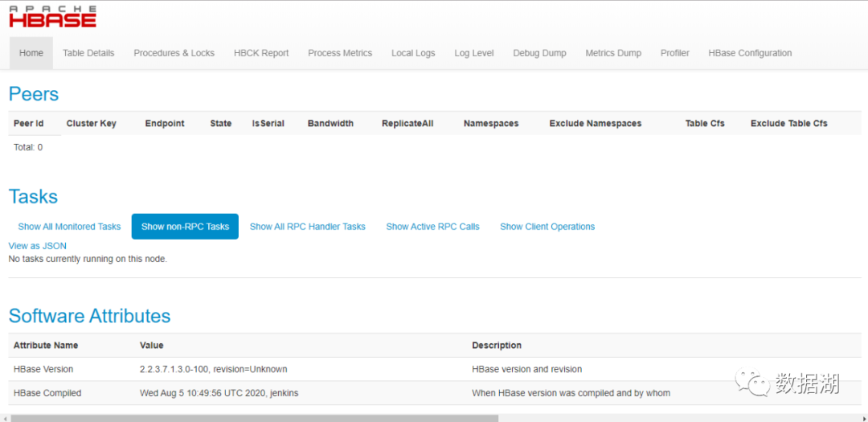Click the No tasks currently running message
The width and height of the screenshot is (868, 422).
(88, 259)
